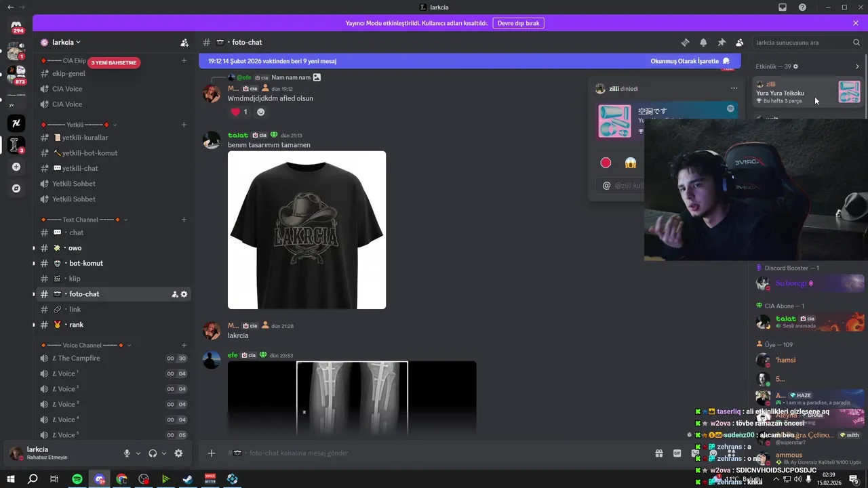
Task: Click the heart reaction with count 1
Action: (x=239, y=112)
